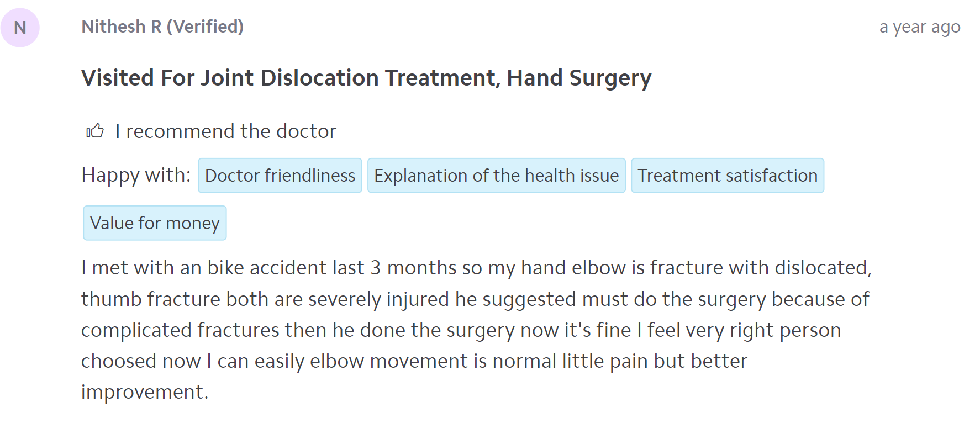Select the "Explanation of the health issue" tag
This screenshot has width=980, height=434.
tap(496, 176)
